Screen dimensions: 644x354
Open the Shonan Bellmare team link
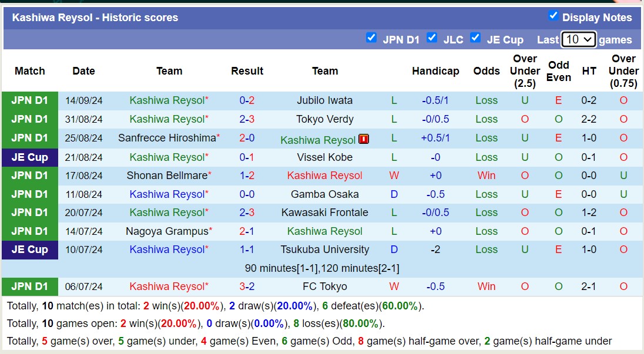click(x=167, y=176)
